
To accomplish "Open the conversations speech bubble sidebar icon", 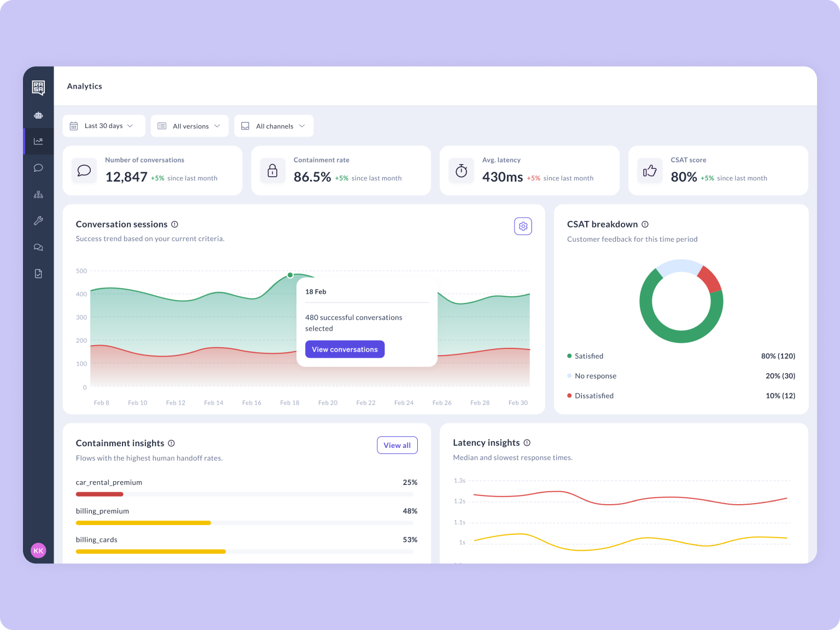I will [x=38, y=168].
